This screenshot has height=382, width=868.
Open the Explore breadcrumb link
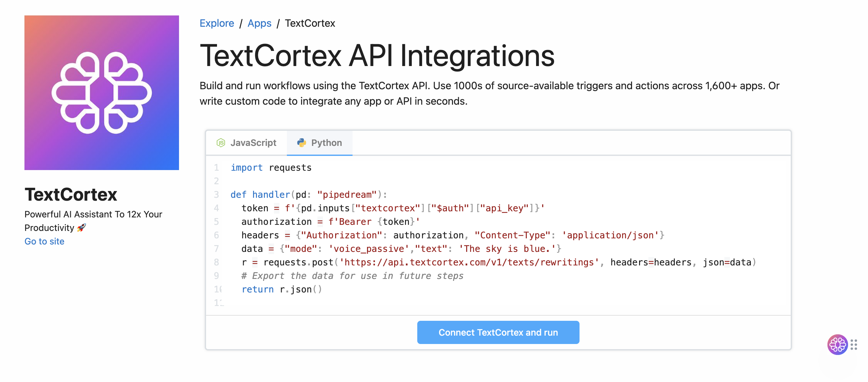[x=217, y=23]
